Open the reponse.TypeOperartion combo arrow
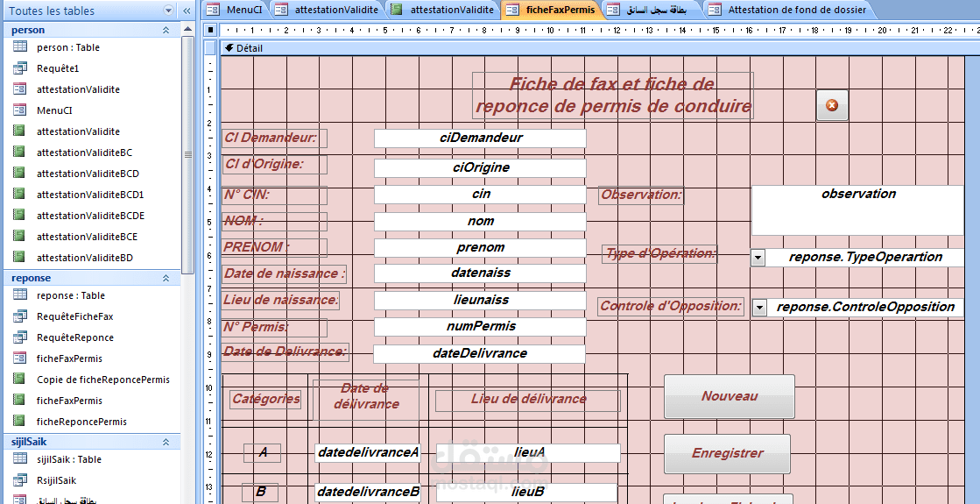Viewport: 980px width, 504px height. point(758,258)
